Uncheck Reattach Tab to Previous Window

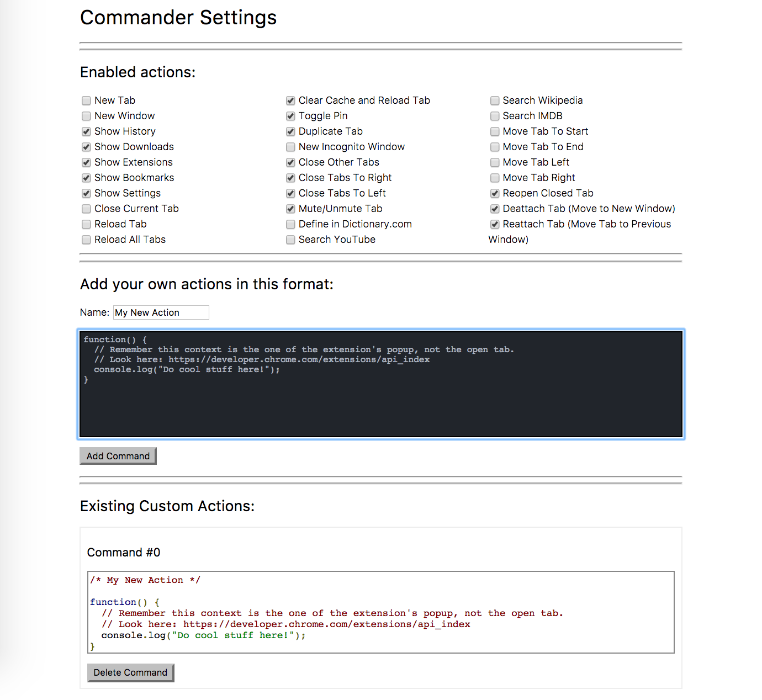495,224
